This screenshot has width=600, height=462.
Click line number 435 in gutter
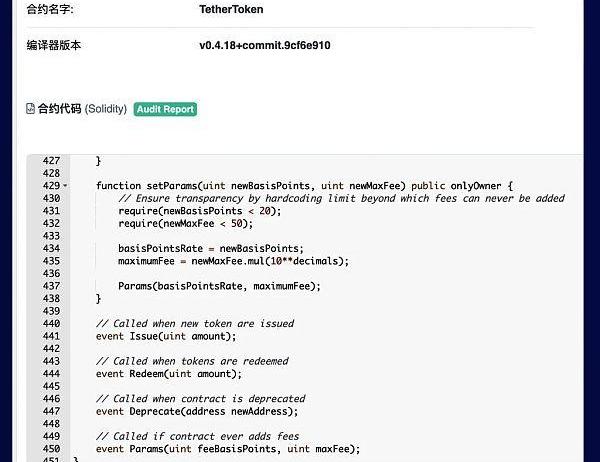[51, 261]
